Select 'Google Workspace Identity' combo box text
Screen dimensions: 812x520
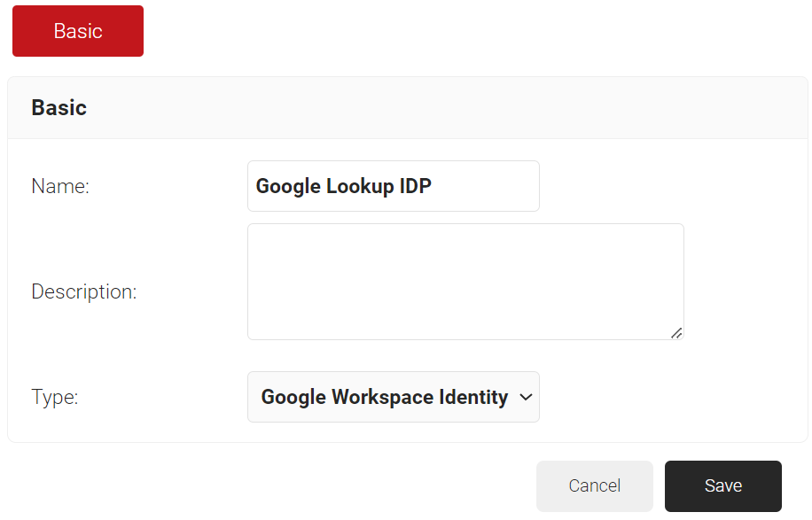coord(384,397)
